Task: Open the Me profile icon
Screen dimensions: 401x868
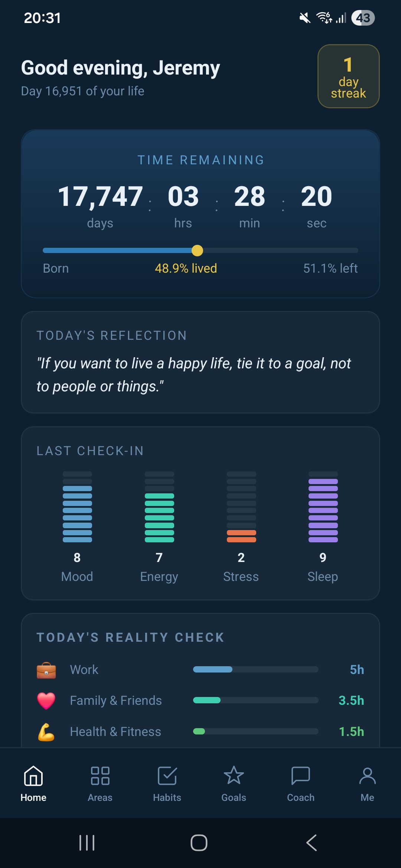Action: pyautogui.click(x=368, y=776)
